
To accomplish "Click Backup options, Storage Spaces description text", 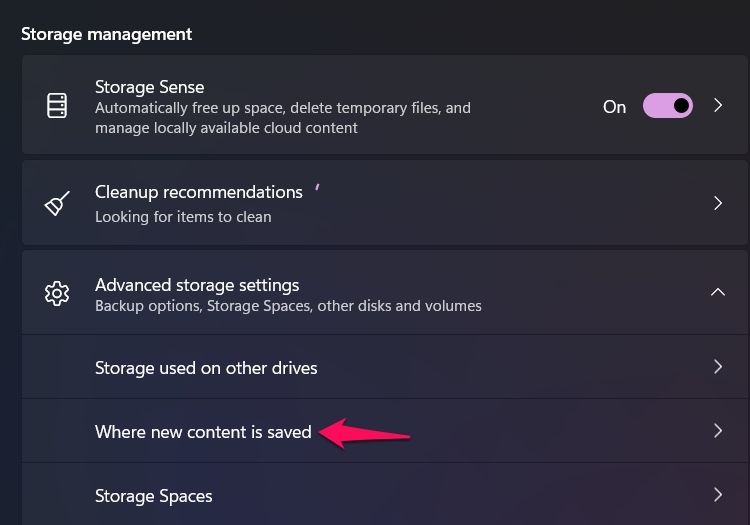I will point(288,306).
